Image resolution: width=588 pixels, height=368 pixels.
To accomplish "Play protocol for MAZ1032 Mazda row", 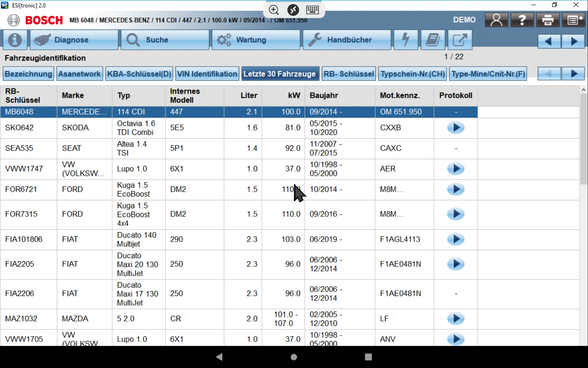I will [456, 319].
